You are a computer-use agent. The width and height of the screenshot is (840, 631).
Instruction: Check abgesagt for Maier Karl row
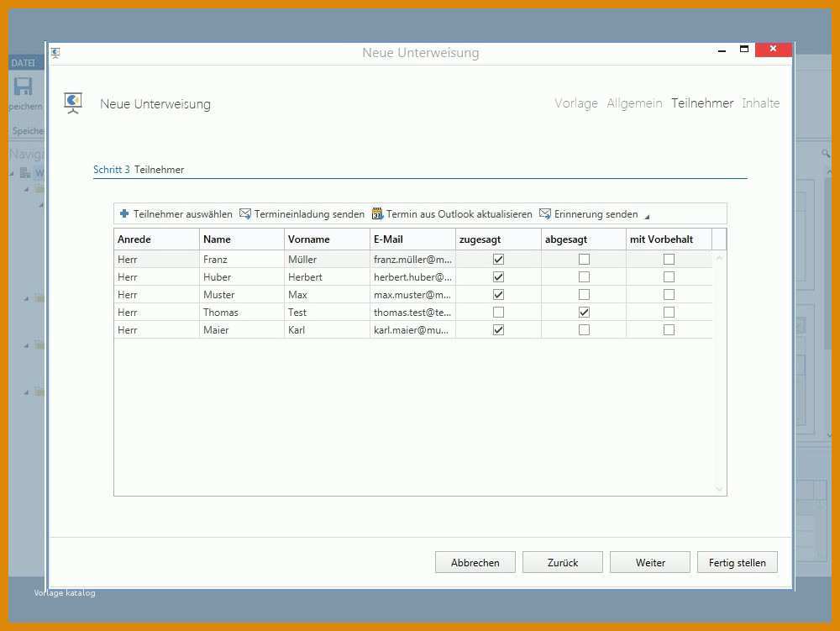point(584,330)
